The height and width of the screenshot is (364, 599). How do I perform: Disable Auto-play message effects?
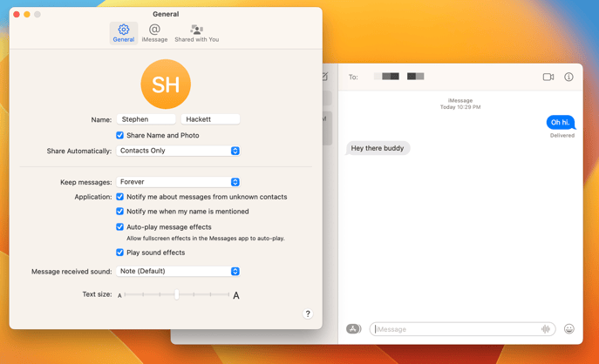tap(120, 226)
